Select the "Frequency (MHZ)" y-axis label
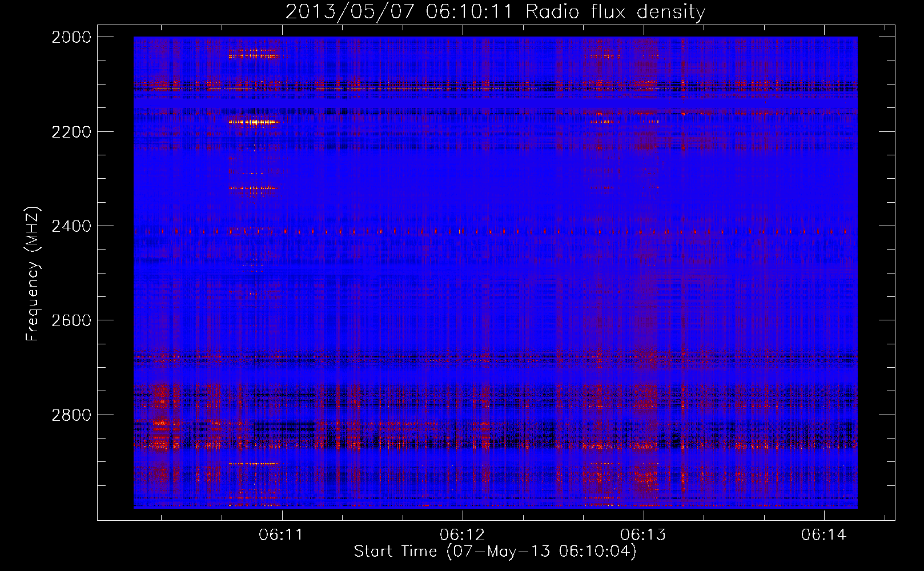The width and height of the screenshot is (924, 571). pyautogui.click(x=33, y=274)
